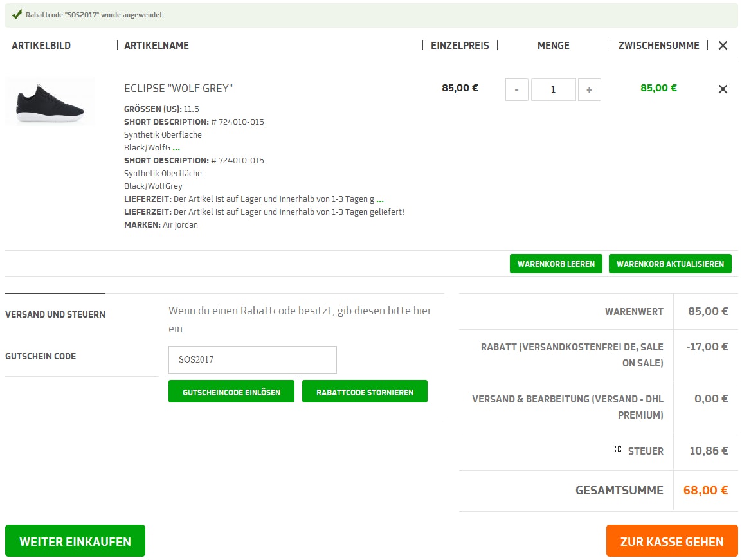Expand truncated Lieferzeit text ellipsis
742x560 pixels.
pyautogui.click(x=380, y=199)
